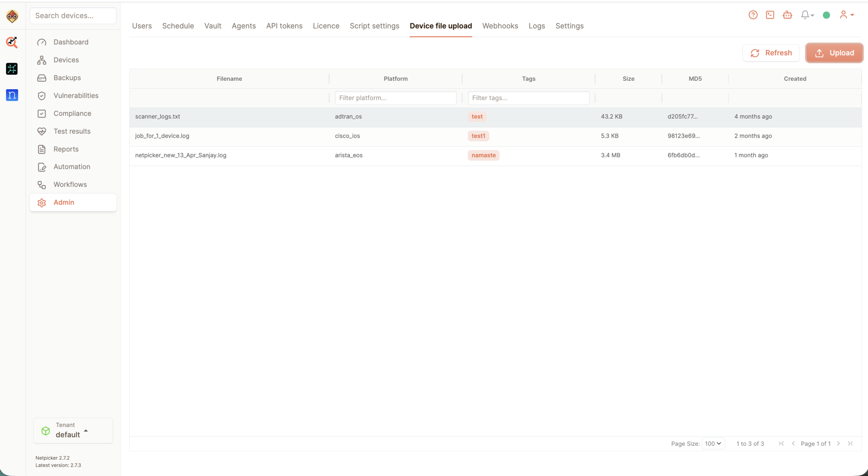Click the Filter tags input
This screenshot has height=476, width=868.
pyautogui.click(x=528, y=98)
